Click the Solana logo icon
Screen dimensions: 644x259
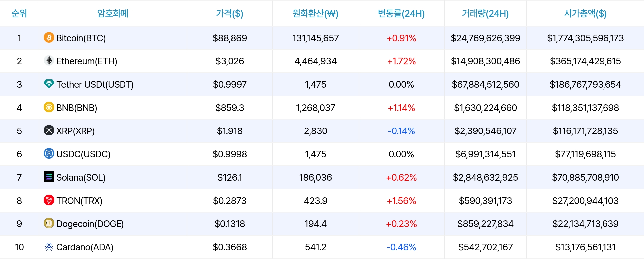[x=49, y=177]
